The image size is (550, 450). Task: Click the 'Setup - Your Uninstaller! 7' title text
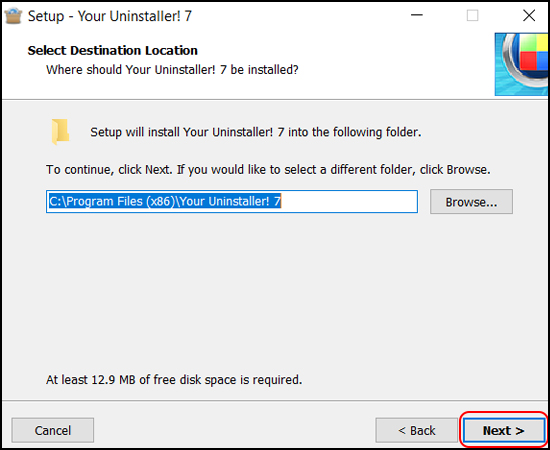(110, 16)
